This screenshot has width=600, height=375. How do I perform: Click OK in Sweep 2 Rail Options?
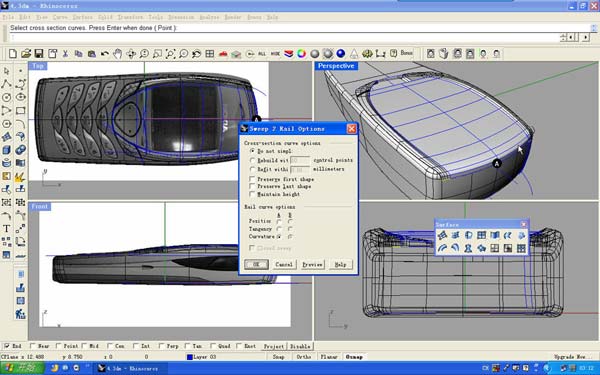tap(256, 264)
